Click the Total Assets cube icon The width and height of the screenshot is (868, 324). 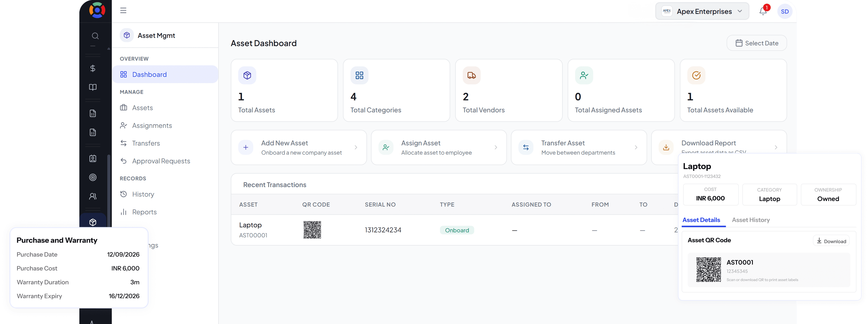pos(247,75)
